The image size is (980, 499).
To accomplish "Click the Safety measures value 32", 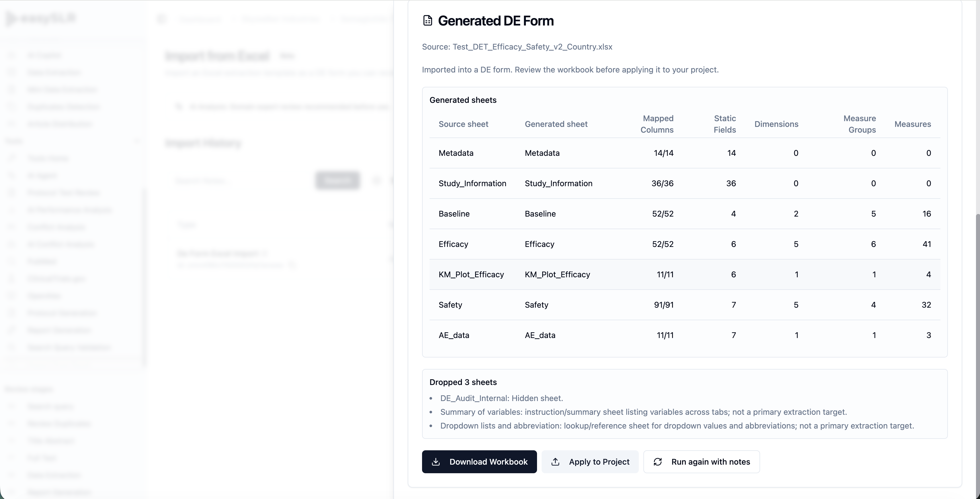I will click(926, 305).
